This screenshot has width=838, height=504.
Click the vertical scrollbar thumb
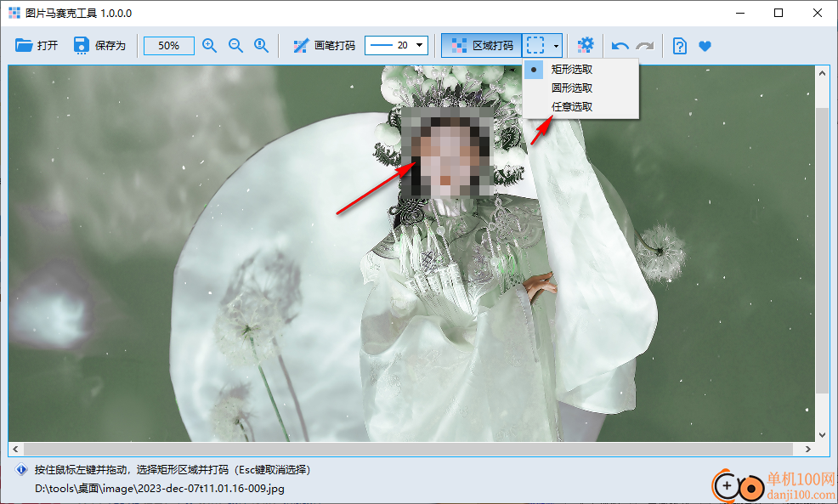click(822, 250)
